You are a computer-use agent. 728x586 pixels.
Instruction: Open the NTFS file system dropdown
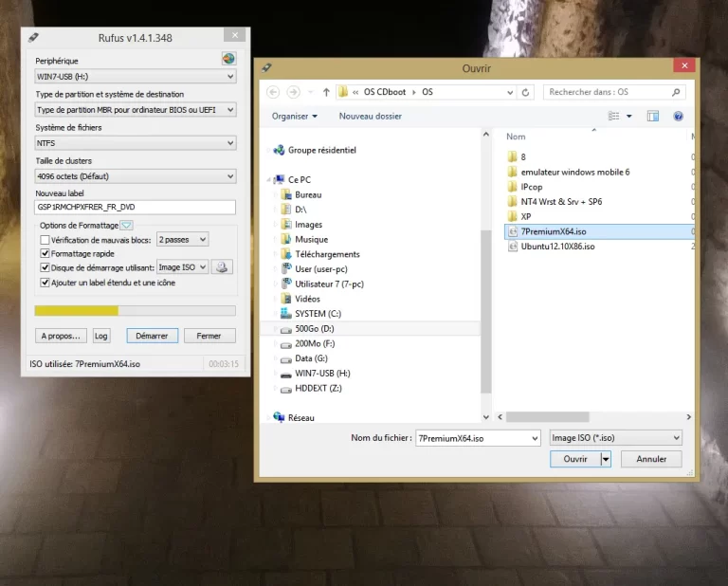(x=136, y=143)
